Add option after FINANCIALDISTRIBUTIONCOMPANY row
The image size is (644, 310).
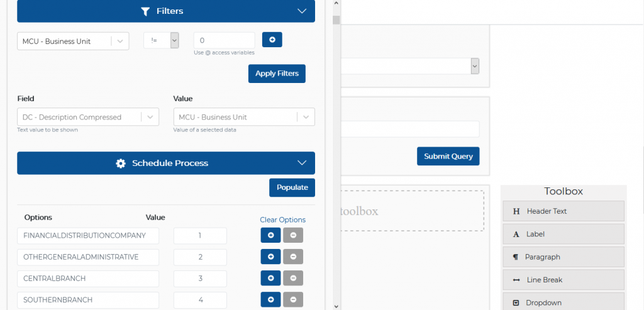pos(270,236)
